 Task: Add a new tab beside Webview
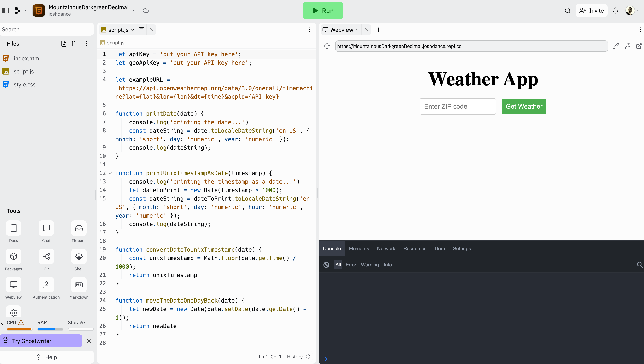[379, 30]
